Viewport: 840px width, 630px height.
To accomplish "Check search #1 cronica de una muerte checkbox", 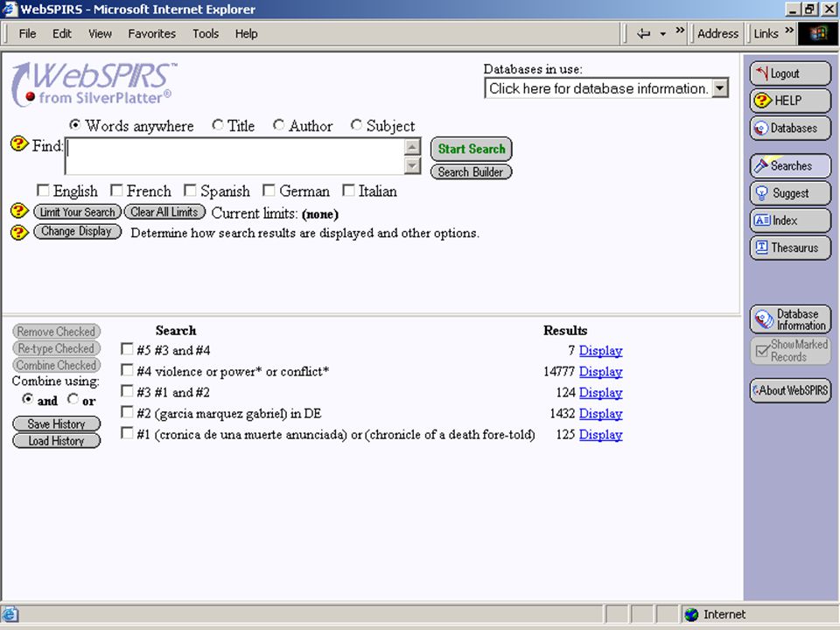I will coord(127,433).
